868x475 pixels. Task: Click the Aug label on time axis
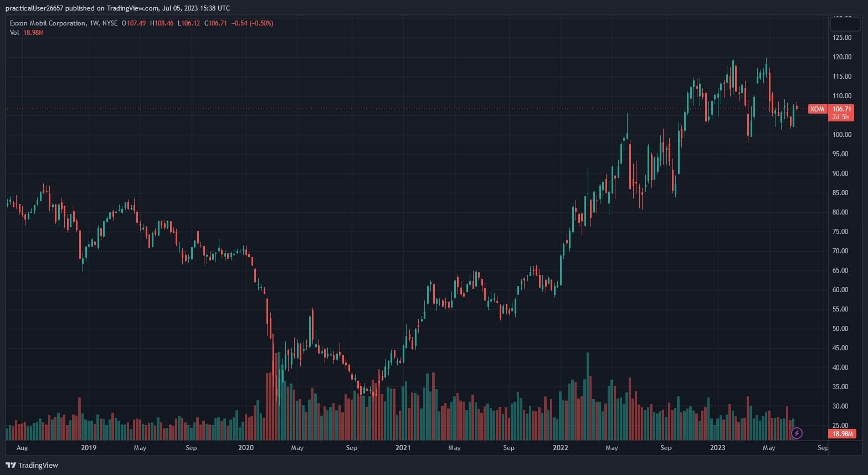[22, 448]
